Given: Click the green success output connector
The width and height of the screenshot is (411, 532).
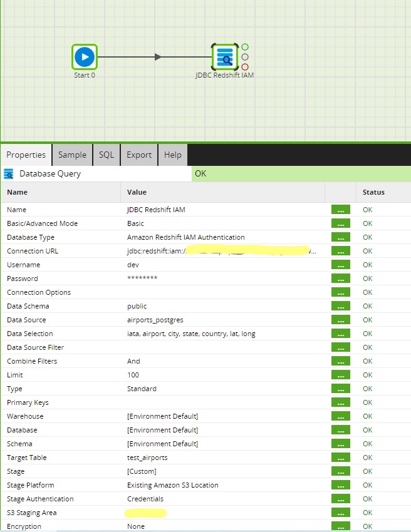Looking at the screenshot, I should 245,47.
